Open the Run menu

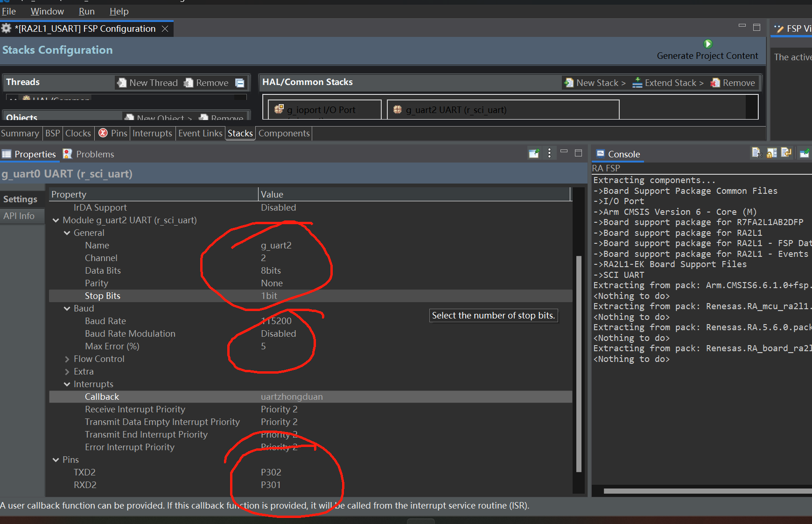click(x=87, y=11)
